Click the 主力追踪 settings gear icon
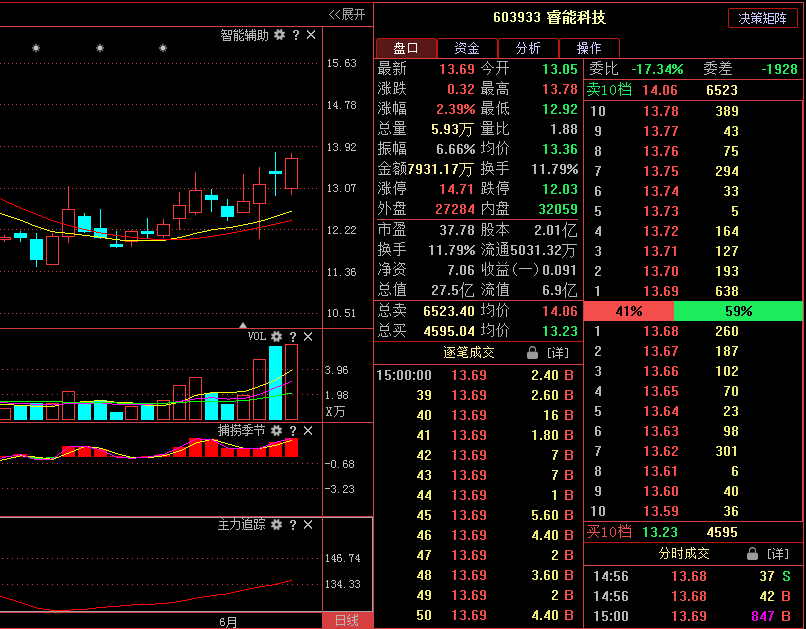 click(274, 523)
